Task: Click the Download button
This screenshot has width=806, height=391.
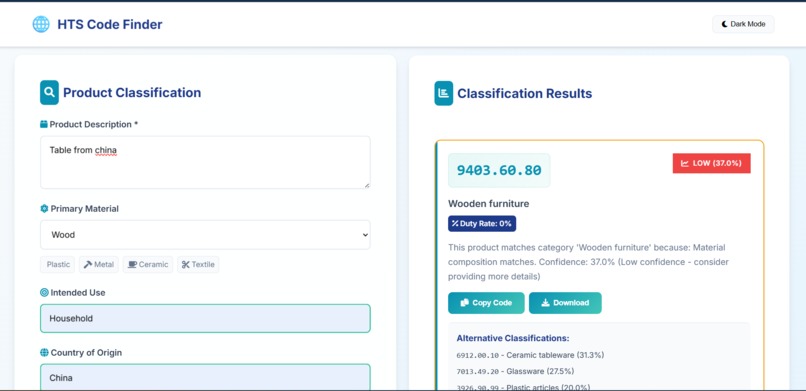Action: 565,303
